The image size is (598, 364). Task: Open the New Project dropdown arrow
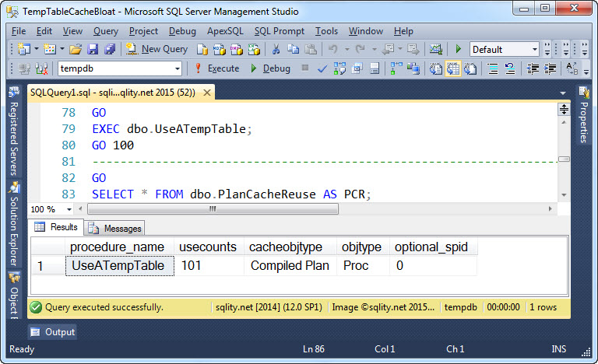click(37, 49)
